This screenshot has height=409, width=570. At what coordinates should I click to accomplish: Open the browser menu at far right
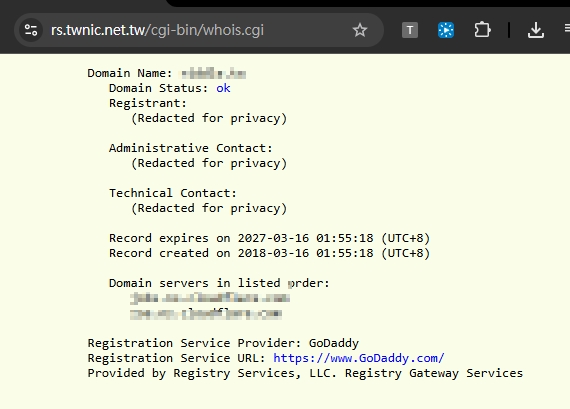[x=567, y=28]
